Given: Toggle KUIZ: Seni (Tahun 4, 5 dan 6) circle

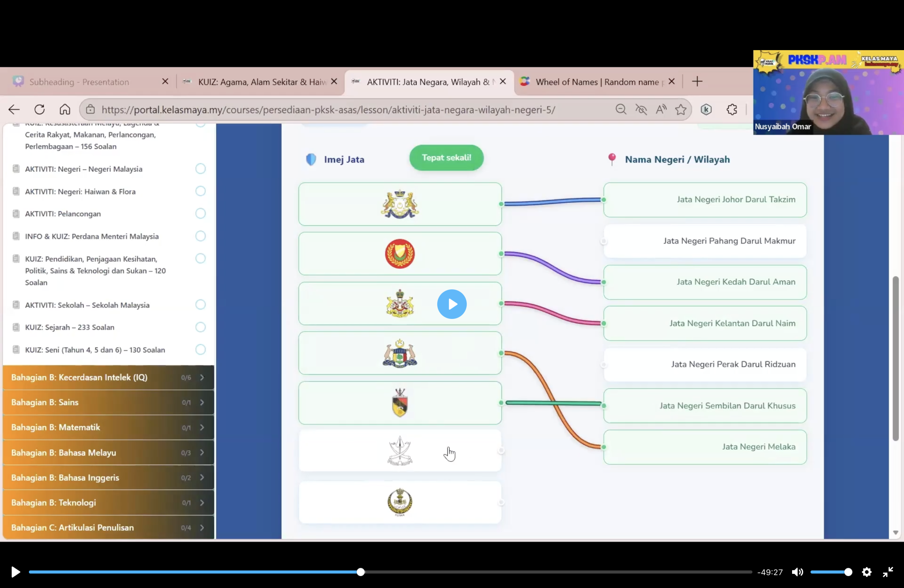Looking at the screenshot, I should click(x=201, y=350).
